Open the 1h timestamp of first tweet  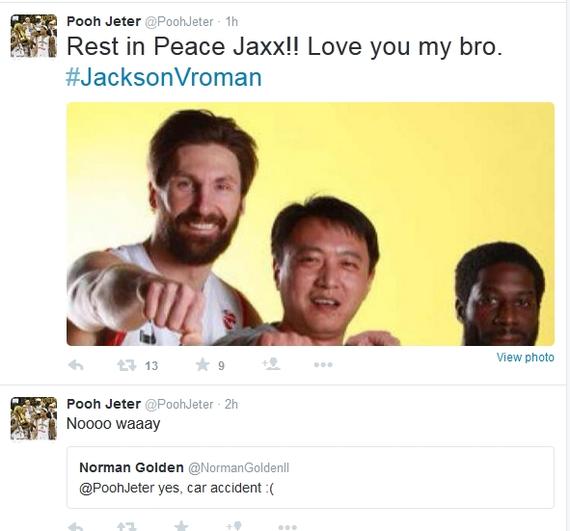[232, 22]
